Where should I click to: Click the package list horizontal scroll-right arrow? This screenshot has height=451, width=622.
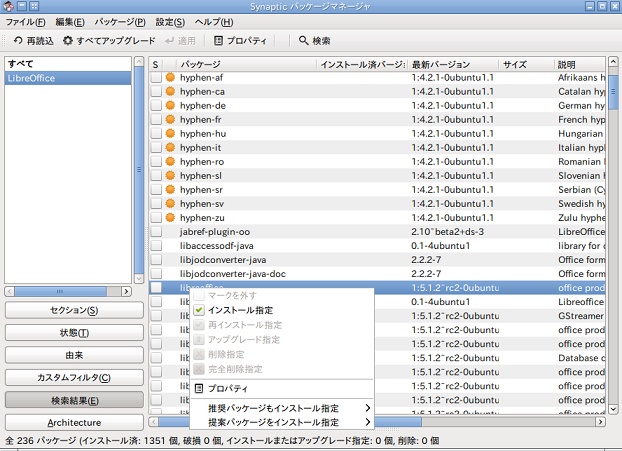coord(601,421)
